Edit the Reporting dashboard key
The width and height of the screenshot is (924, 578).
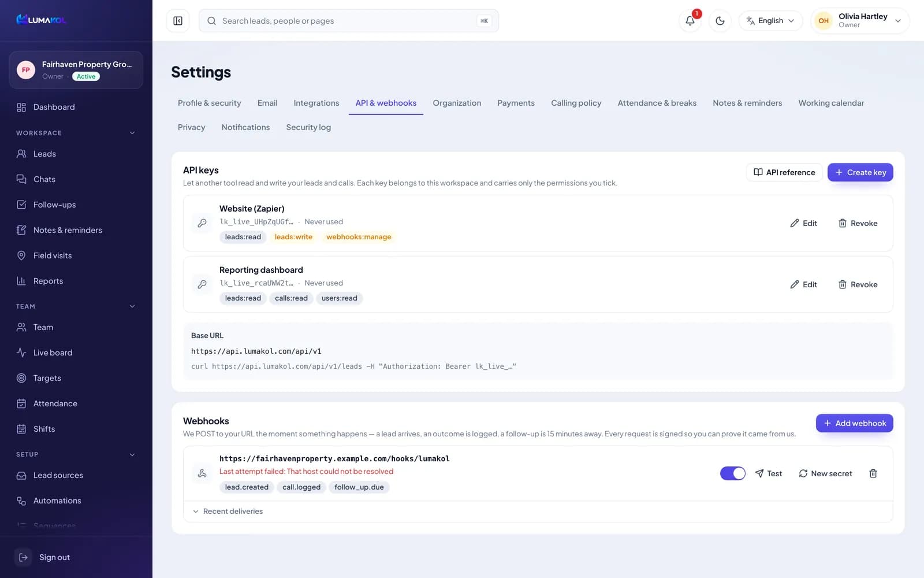point(803,284)
